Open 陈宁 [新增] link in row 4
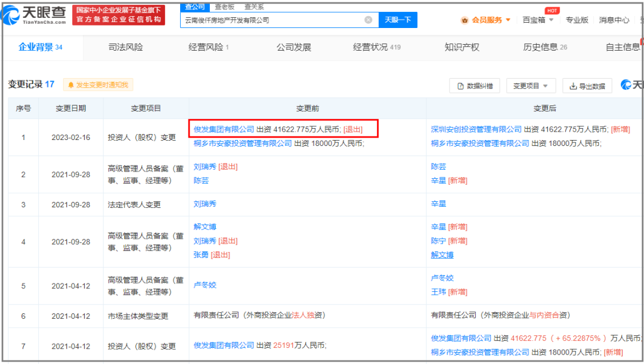644x364 pixels. tap(449, 241)
